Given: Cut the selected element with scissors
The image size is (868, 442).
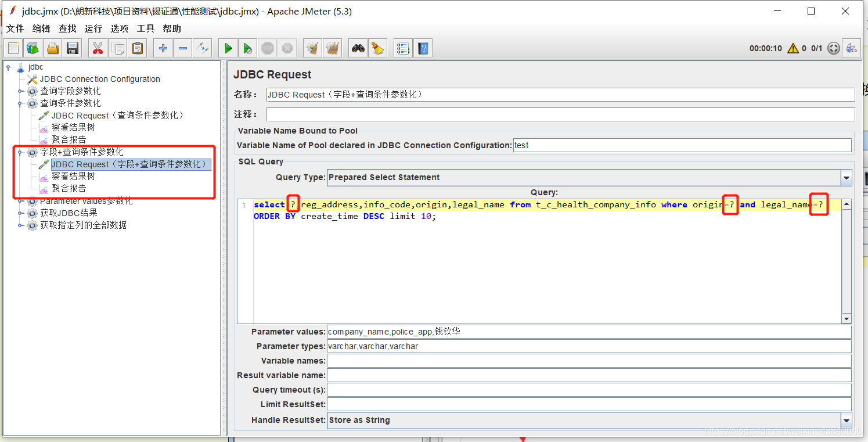Looking at the screenshot, I should [98, 48].
